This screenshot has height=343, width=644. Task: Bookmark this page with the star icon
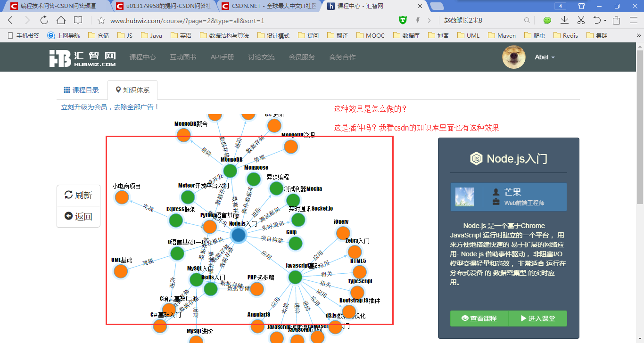coord(101,20)
